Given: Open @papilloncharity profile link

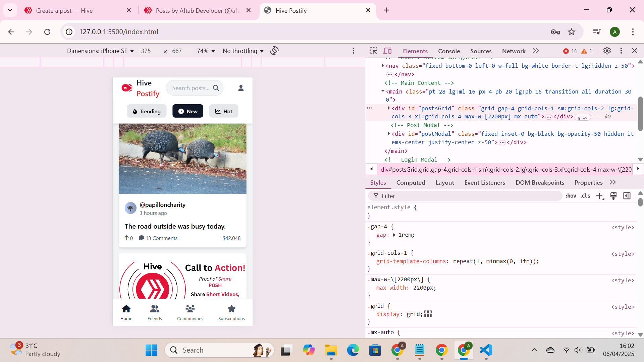Looking at the screenshot, I should (x=162, y=205).
